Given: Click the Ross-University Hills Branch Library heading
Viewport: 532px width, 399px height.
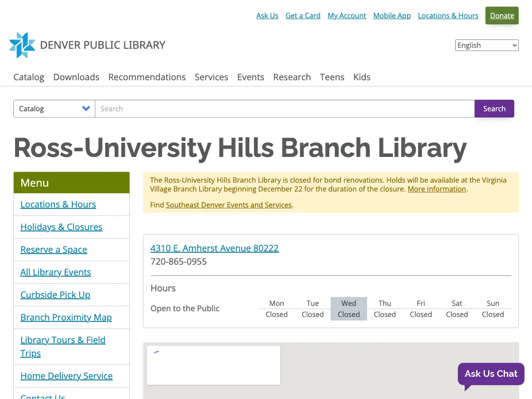Looking at the screenshot, I should tap(240, 148).
